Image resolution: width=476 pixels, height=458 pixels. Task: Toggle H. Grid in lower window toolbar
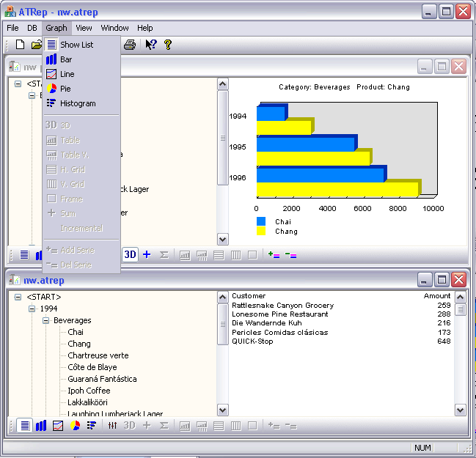pos(219,426)
